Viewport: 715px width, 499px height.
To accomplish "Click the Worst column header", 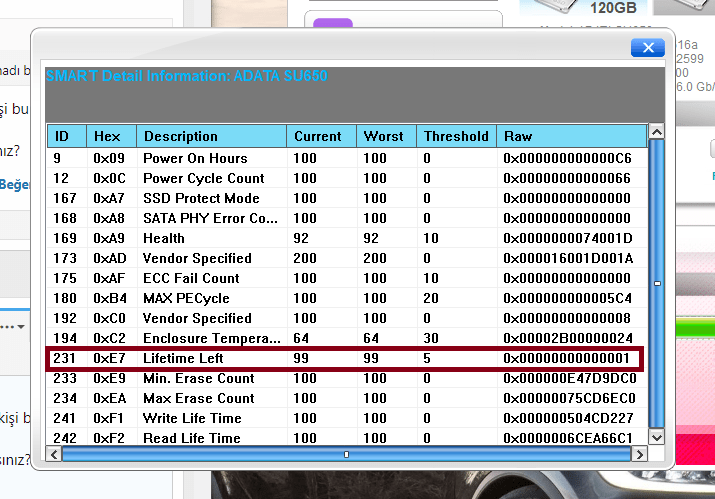I will [386, 136].
